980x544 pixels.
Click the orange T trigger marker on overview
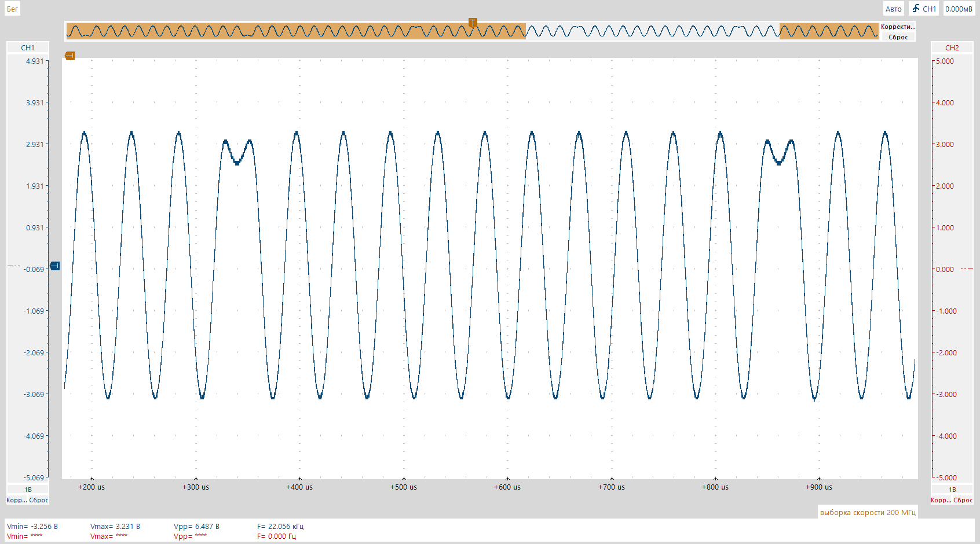[473, 23]
